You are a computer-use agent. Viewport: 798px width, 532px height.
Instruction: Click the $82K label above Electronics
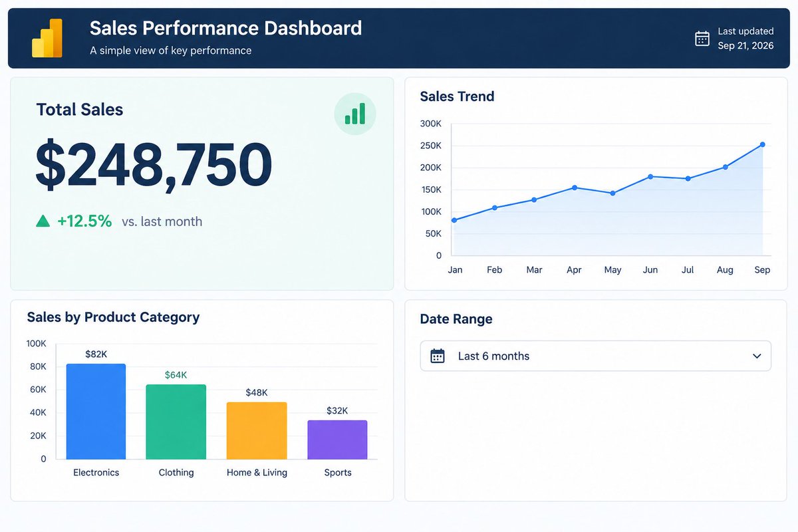pos(96,354)
